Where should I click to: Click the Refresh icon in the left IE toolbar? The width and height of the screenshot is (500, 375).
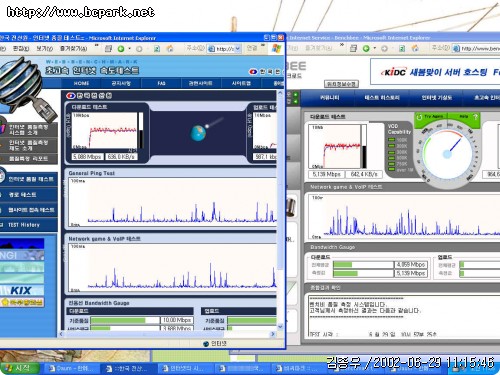coord(157,49)
